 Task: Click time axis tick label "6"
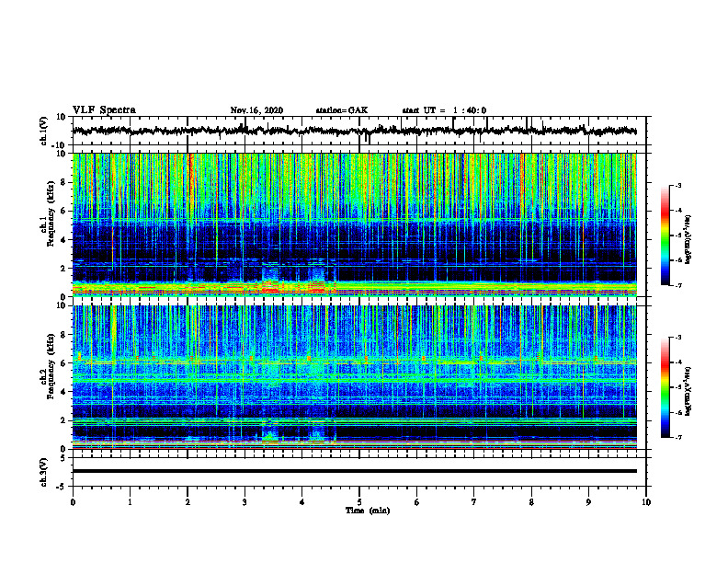(417, 502)
